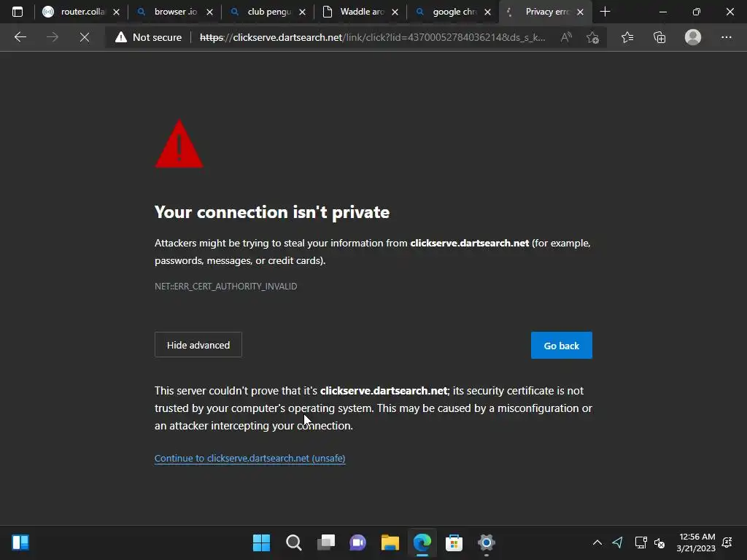Open the Collections panel
Screen dimensions: 747x560
pos(659,37)
